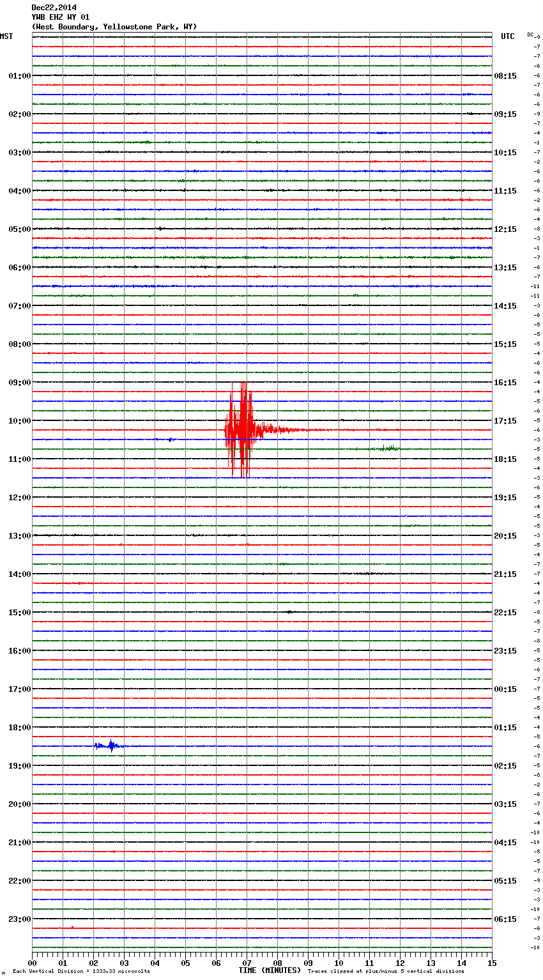The image size is (543, 980).
Task: Select the station code YWB EHZ WY 01
Action: pyautogui.click(x=61, y=17)
